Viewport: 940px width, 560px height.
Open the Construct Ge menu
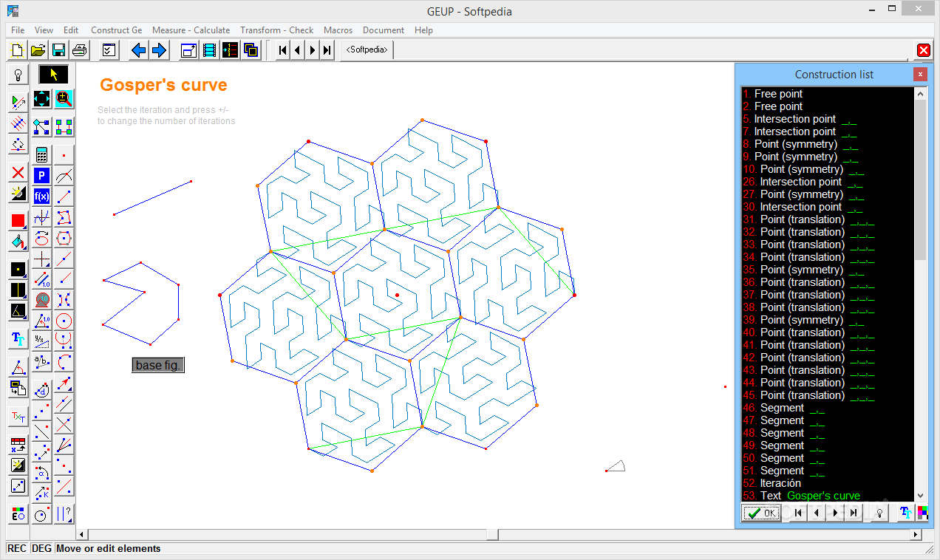117,30
